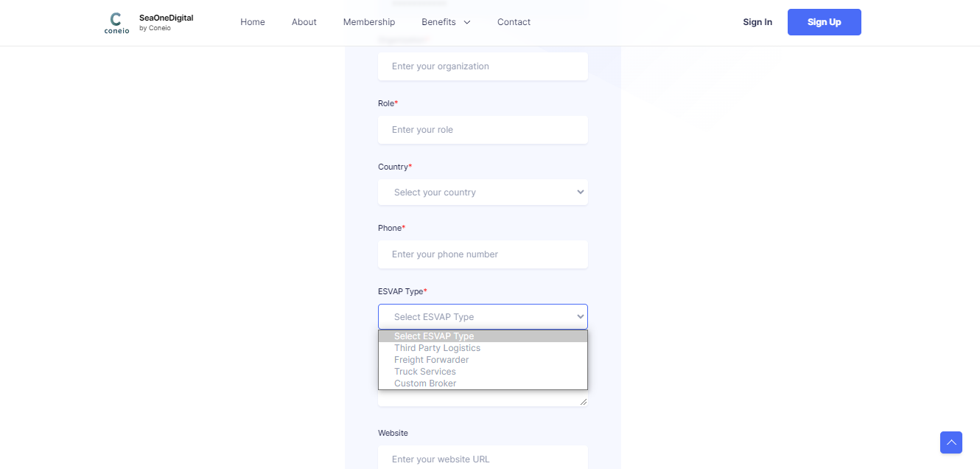Choose Custom Broker option

click(x=483, y=383)
